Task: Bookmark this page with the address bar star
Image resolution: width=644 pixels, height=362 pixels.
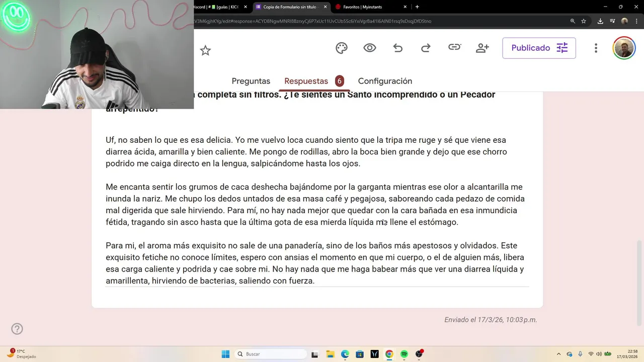Action: click(584, 21)
